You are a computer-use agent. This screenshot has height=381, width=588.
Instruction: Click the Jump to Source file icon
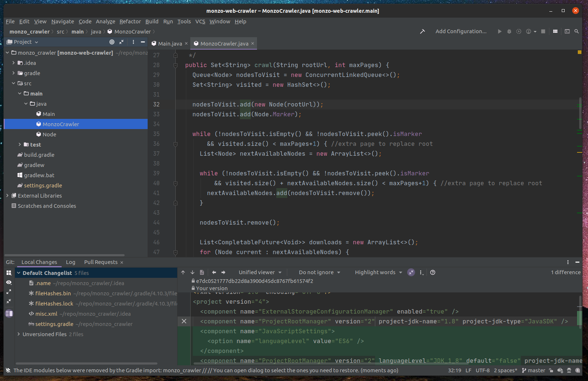202,272
